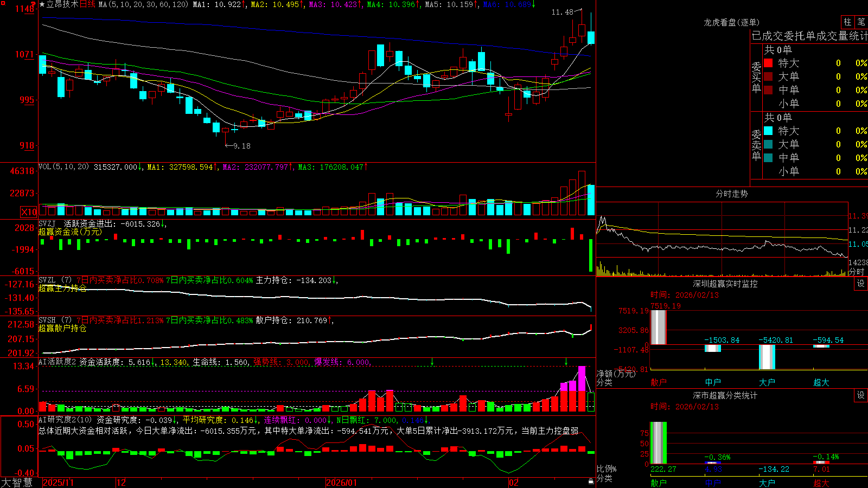
Task: Click the 12 month timeline marker
Action: coord(122,483)
